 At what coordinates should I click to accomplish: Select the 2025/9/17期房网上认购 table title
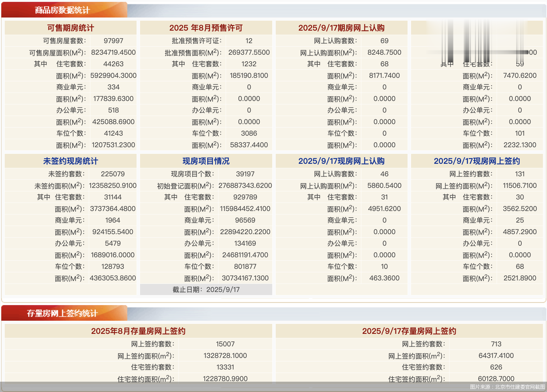[341, 28]
